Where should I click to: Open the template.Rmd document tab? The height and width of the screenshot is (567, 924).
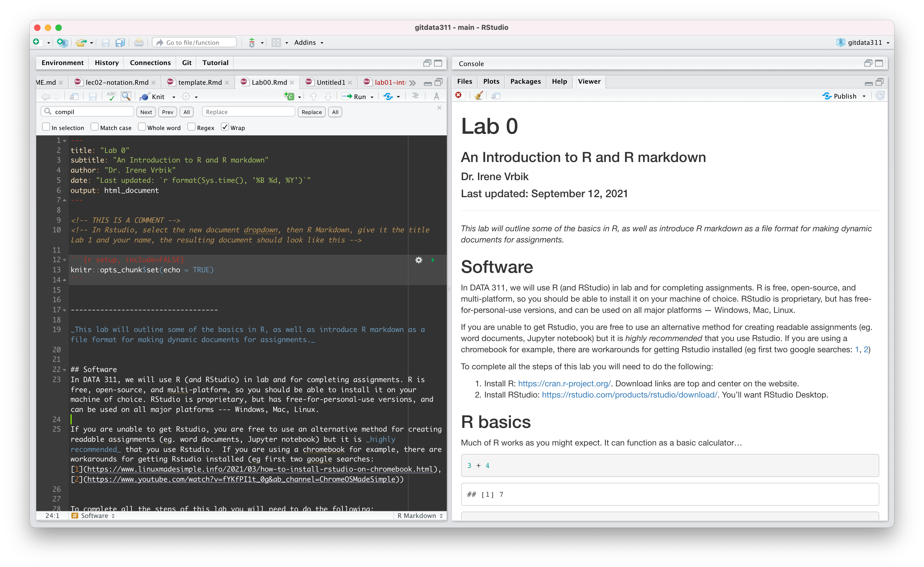200,83
